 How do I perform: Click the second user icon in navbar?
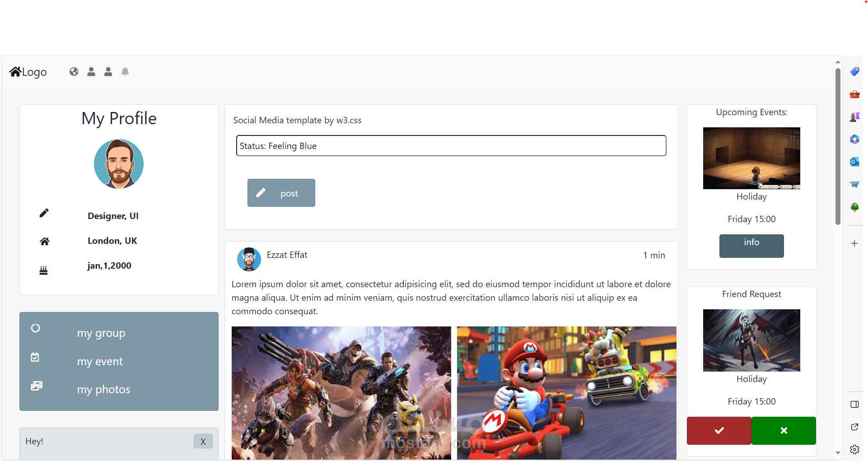pyautogui.click(x=108, y=72)
